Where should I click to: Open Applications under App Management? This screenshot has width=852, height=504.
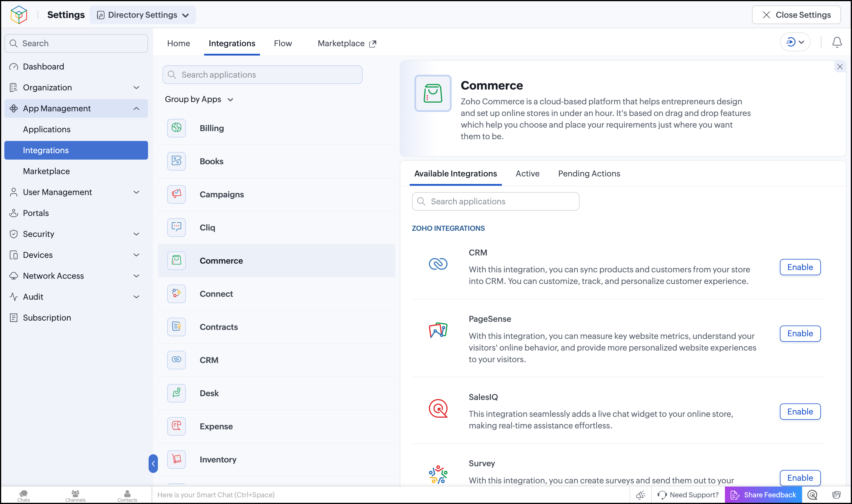tap(76, 129)
